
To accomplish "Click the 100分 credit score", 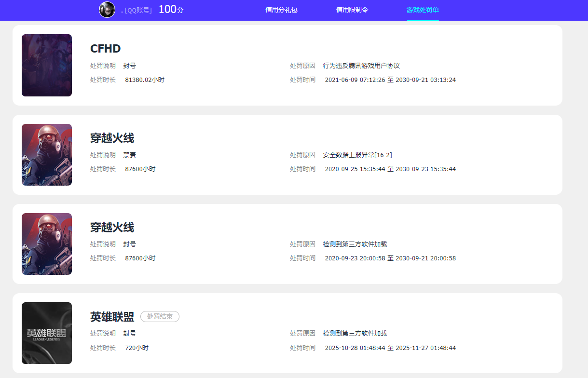I will tap(171, 10).
